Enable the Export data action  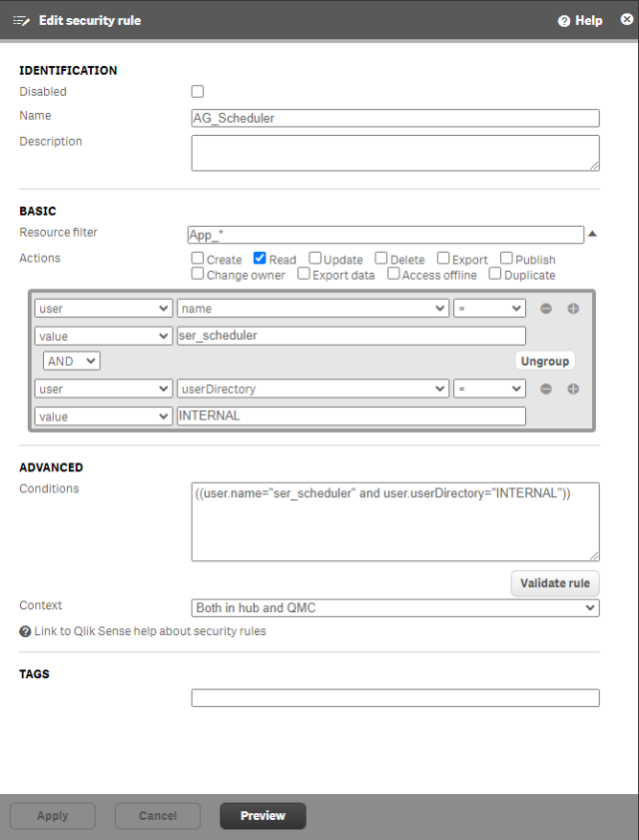[304, 275]
